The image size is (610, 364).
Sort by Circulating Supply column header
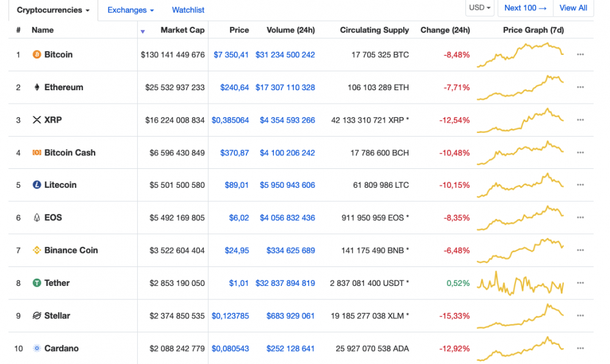coord(375,30)
